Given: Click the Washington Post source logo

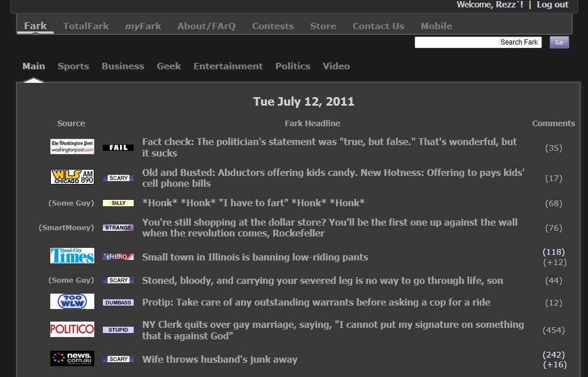Looking at the screenshot, I should tap(72, 146).
